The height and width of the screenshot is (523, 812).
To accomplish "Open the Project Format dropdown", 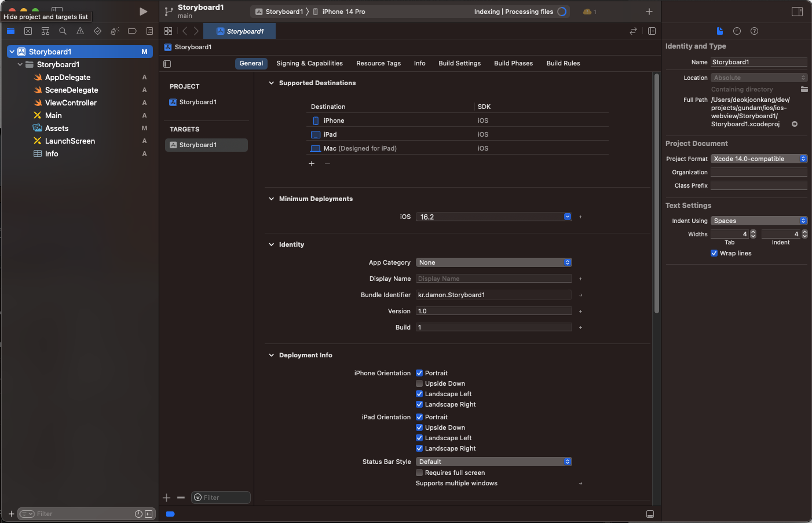I will tap(759, 159).
